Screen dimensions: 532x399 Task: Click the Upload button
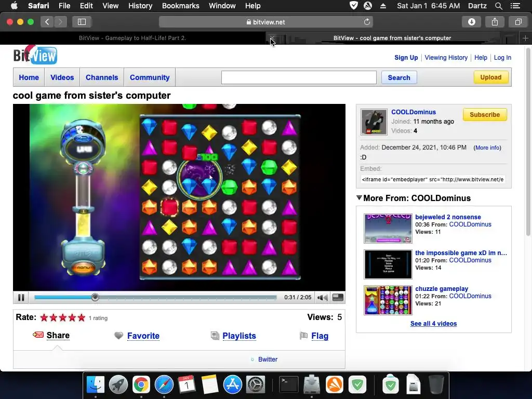pos(490,77)
